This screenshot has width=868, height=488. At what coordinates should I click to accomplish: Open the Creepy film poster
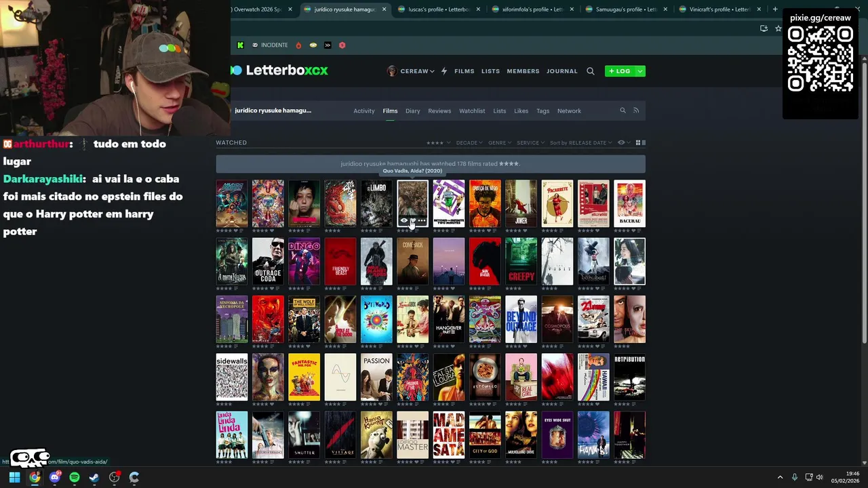tap(521, 261)
